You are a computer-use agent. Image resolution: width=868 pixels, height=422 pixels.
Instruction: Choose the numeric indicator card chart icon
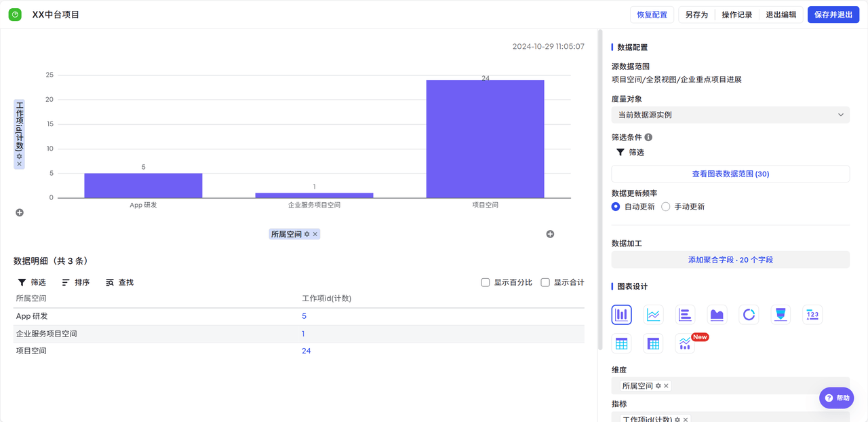(812, 315)
